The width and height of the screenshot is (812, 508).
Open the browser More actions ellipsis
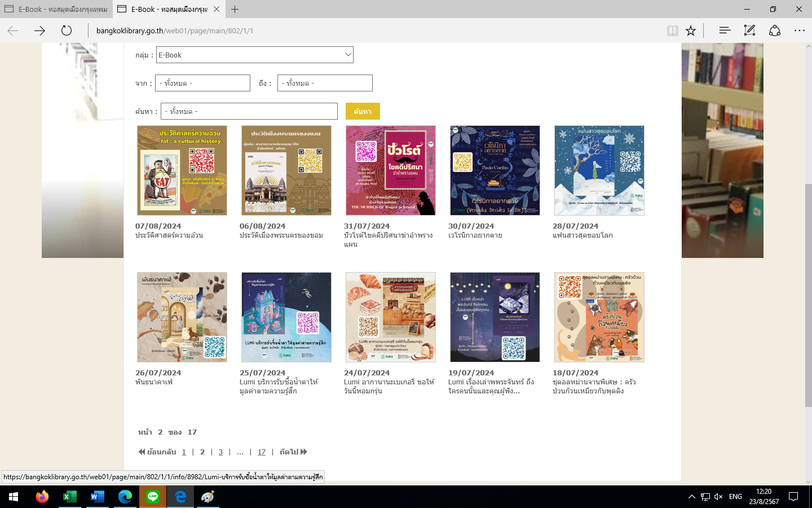(x=799, y=30)
